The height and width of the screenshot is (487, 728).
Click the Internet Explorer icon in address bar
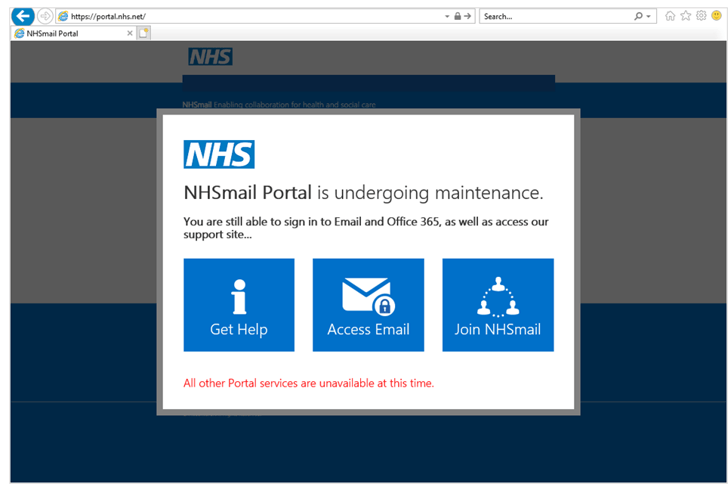pyautogui.click(x=63, y=16)
